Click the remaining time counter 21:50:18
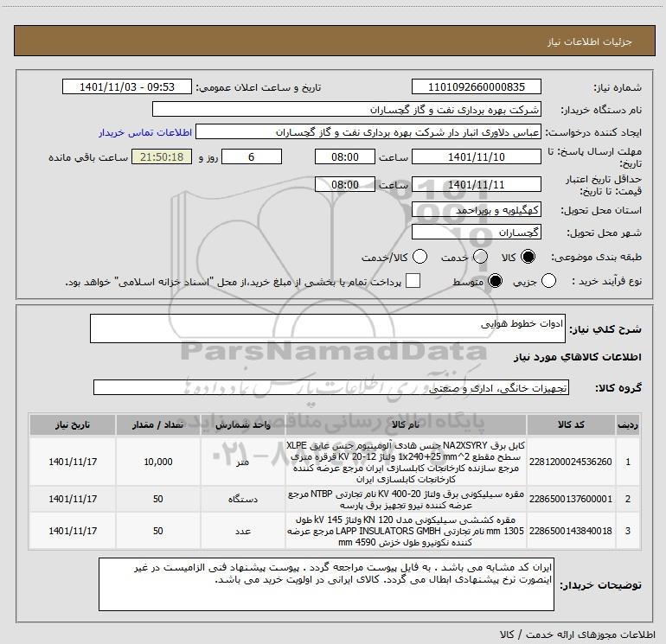 162,156
